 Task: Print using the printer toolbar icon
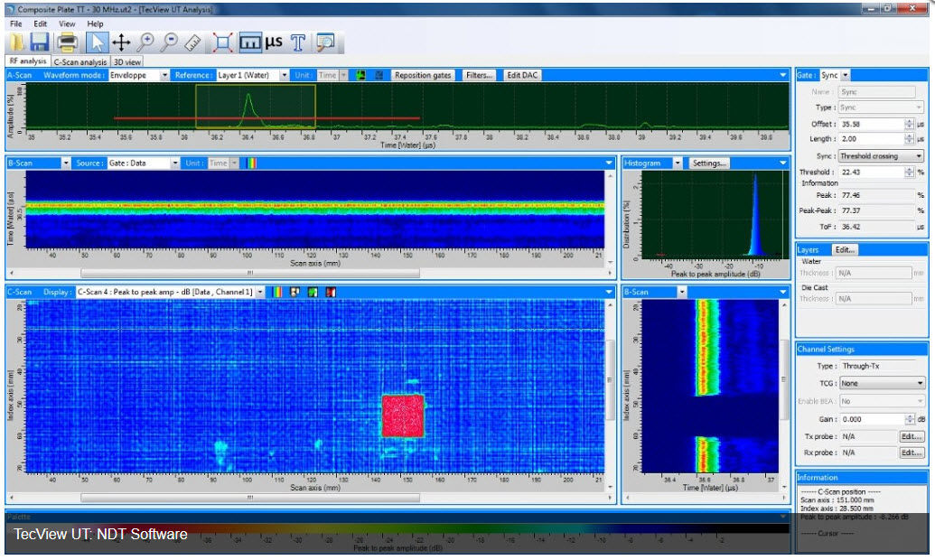tap(68, 40)
